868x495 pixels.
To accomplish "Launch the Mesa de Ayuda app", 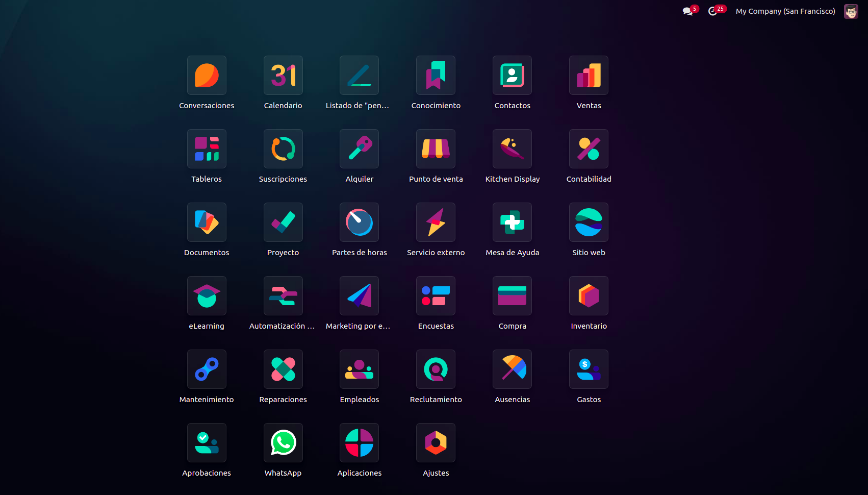I will click(512, 222).
